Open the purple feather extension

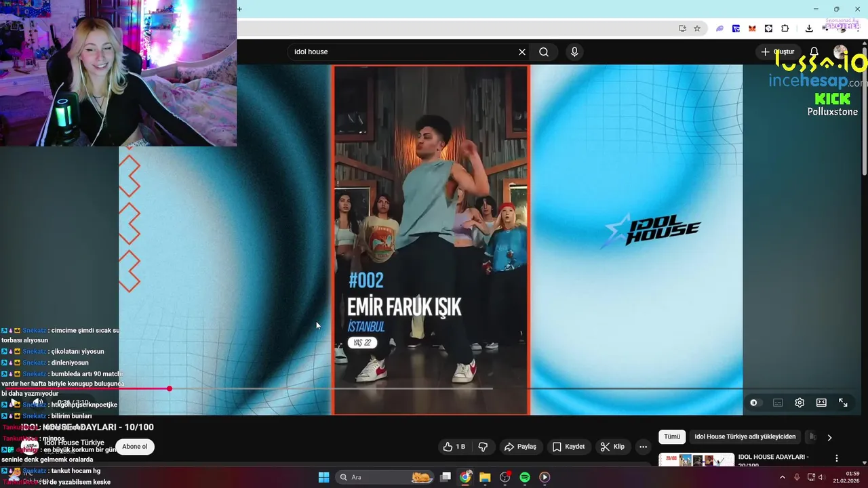(x=719, y=28)
